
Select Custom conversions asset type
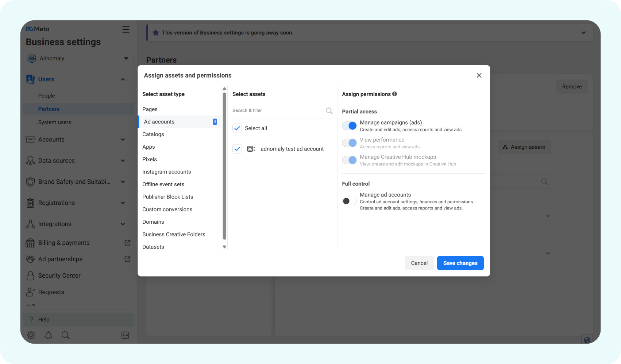(180, 210)
